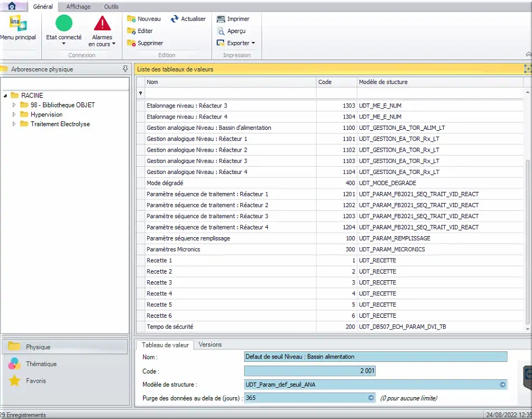Click the Editer button label
Viewport: 532px width, 419px height.
point(145,31)
